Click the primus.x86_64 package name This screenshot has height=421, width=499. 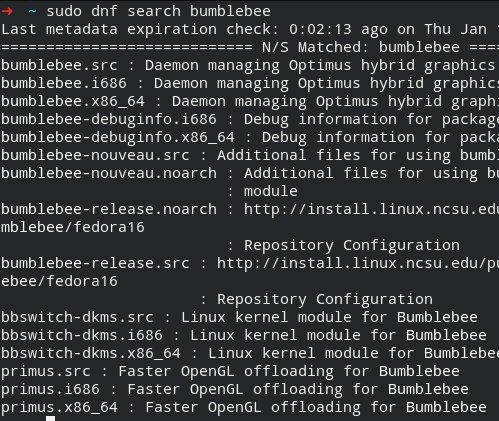tap(59, 407)
